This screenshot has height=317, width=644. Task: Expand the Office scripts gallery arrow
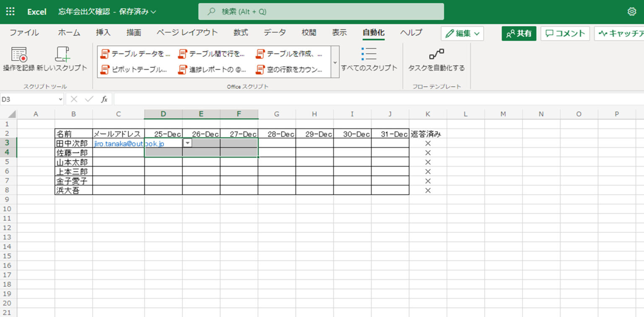pos(335,62)
